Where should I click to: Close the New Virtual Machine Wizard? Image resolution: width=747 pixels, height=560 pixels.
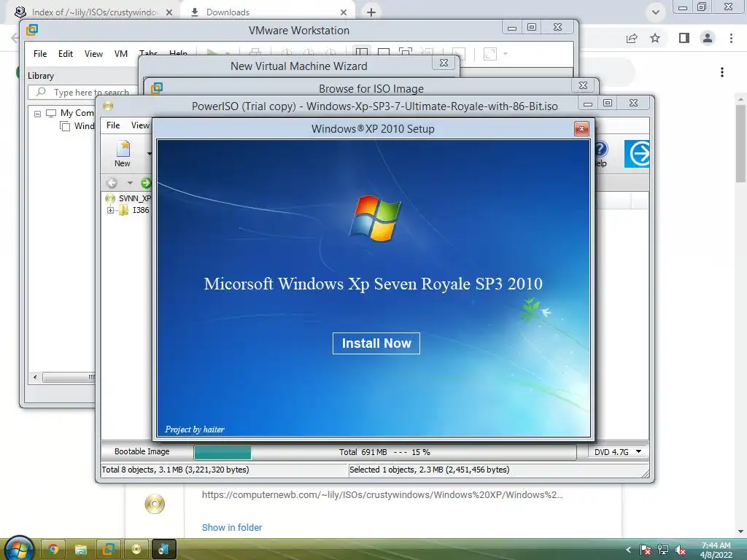[x=444, y=63]
